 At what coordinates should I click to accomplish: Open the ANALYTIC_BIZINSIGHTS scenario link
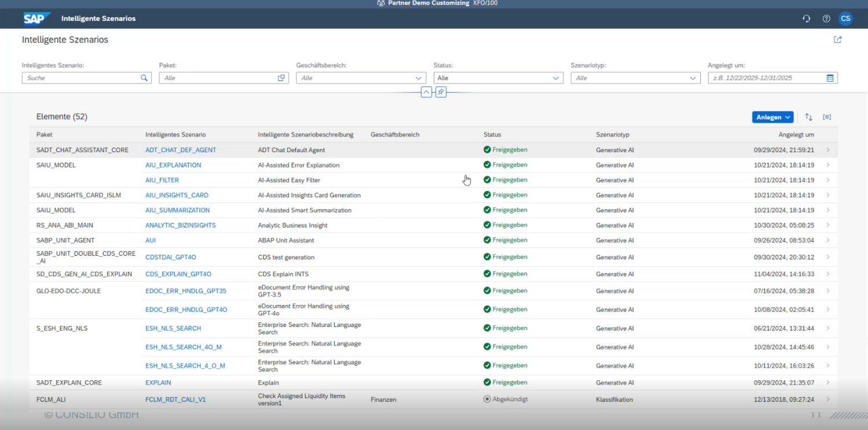181,225
